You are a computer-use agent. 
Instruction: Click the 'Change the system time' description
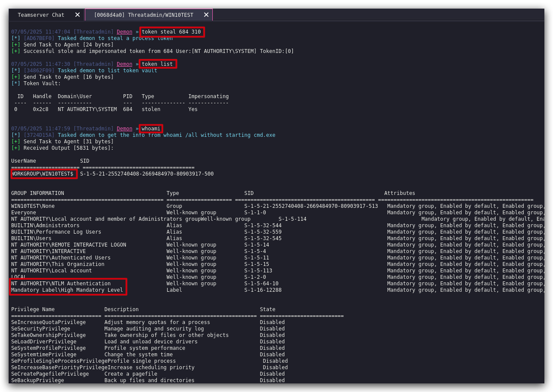pyautogui.click(x=138, y=355)
